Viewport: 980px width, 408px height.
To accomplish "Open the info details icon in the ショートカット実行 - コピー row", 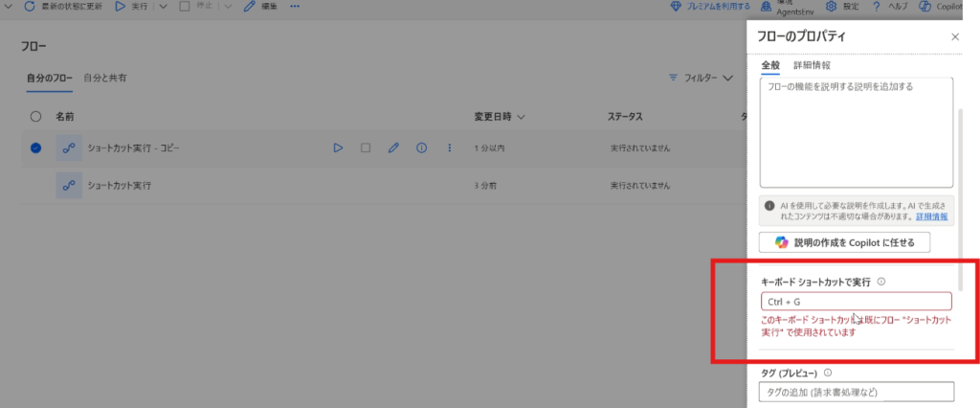I will (x=421, y=148).
